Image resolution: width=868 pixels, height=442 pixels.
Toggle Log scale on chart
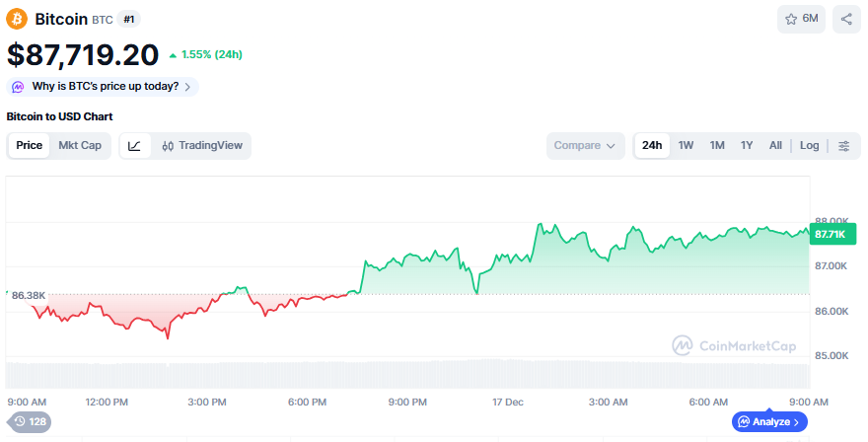click(809, 146)
